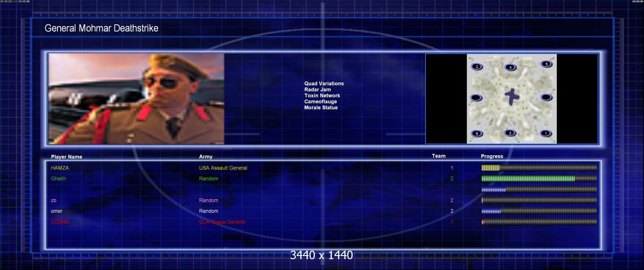This screenshot has height=270, width=644.
Task: Click the unnumbered start marker on map's right edge
Action: click(x=546, y=97)
